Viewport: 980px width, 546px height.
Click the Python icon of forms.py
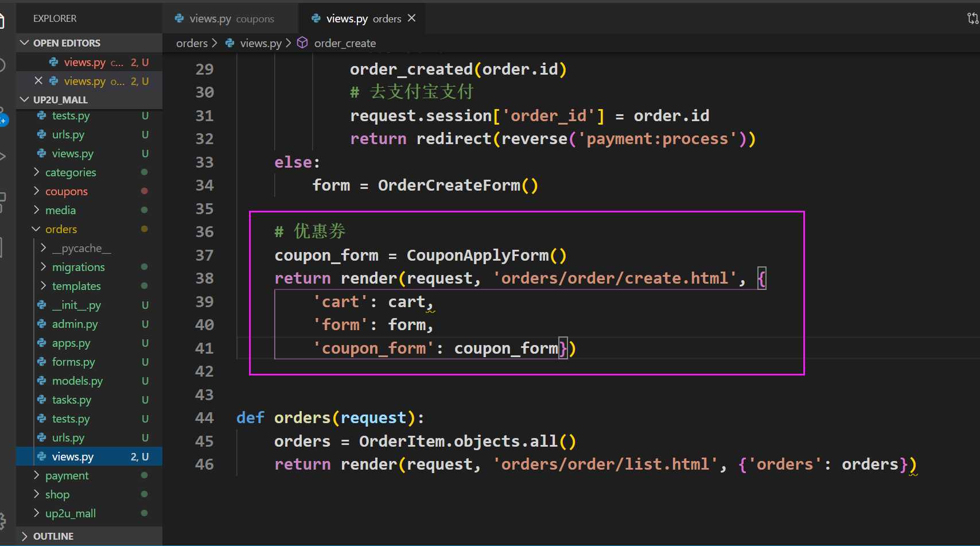42,362
